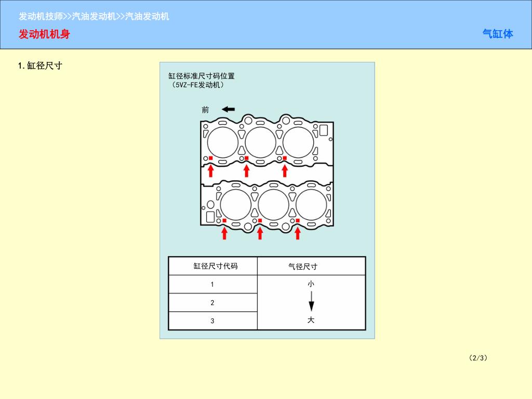Click table cell with code 2
This screenshot has height=399, width=532.
tap(212, 303)
